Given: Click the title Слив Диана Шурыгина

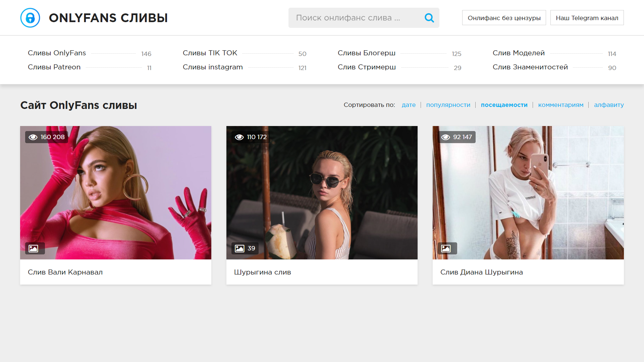Looking at the screenshot, I should tap(481, 272).
